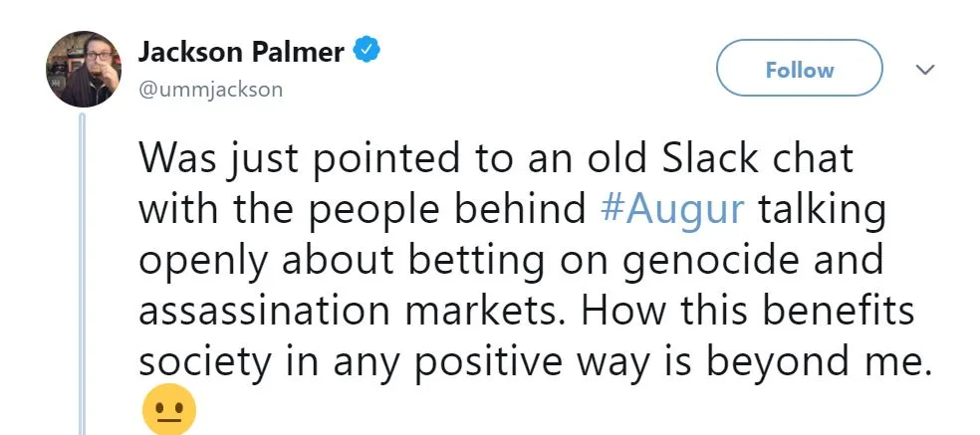980x435 pixels.
Task: Click the words "How this benefits"
Action: click(747, 312)
